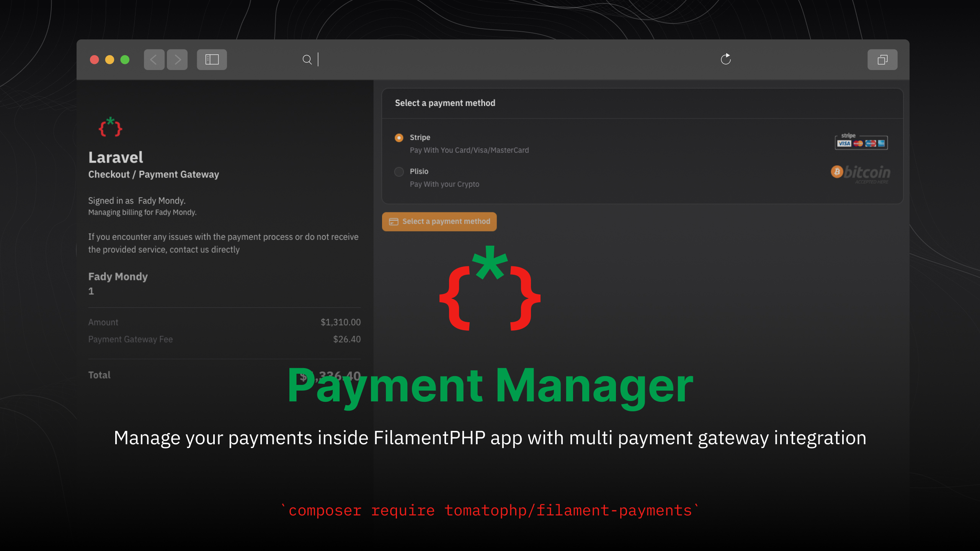Click the red close window dot
Screen dimensions: 980x551
[x=95, y=60]
